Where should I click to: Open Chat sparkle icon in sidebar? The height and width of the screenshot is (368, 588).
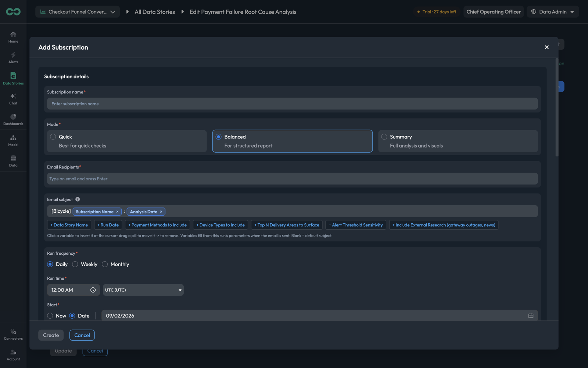(13, 96)
